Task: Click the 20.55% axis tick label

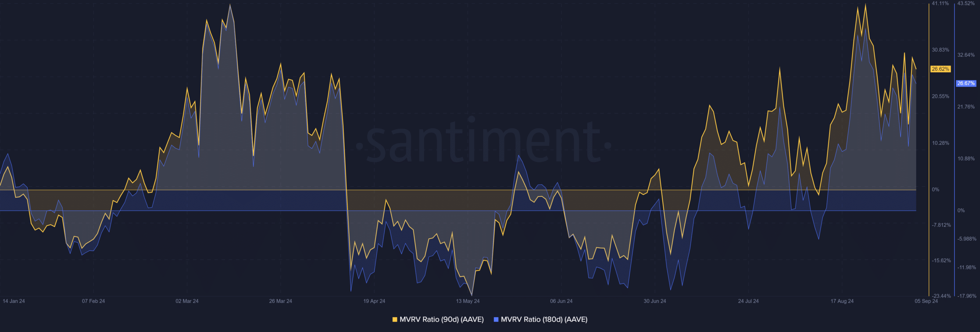Action: pos(941,96)
